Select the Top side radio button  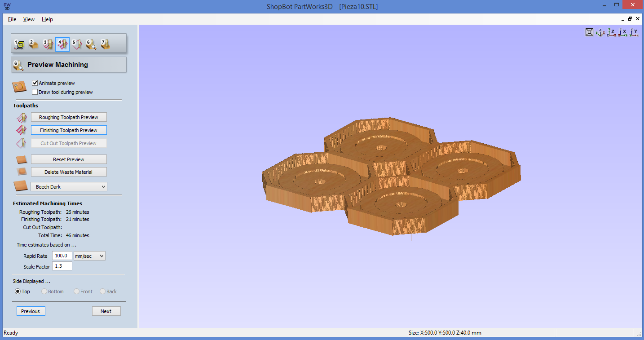[x=18, y=291]
